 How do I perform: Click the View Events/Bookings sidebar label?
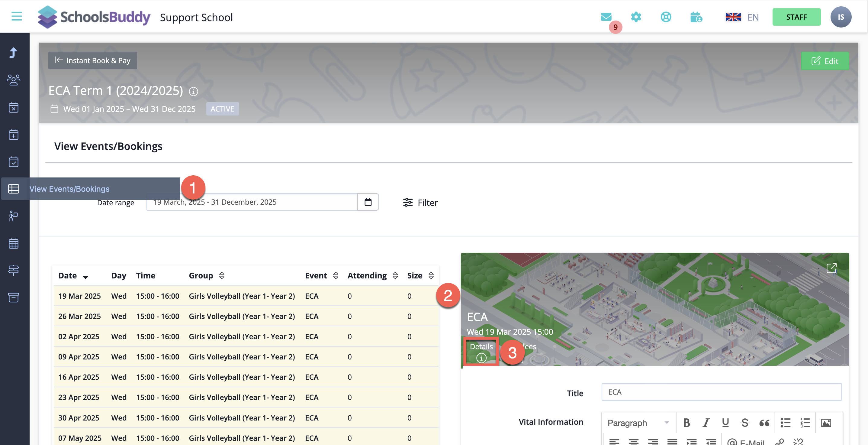[x=69, y=189]
